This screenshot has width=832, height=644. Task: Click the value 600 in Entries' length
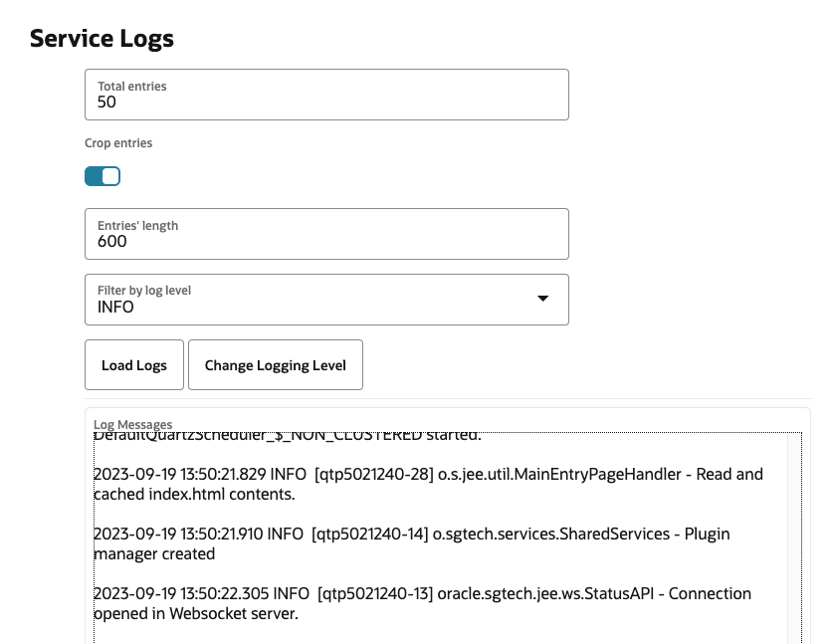click(111, 241)
